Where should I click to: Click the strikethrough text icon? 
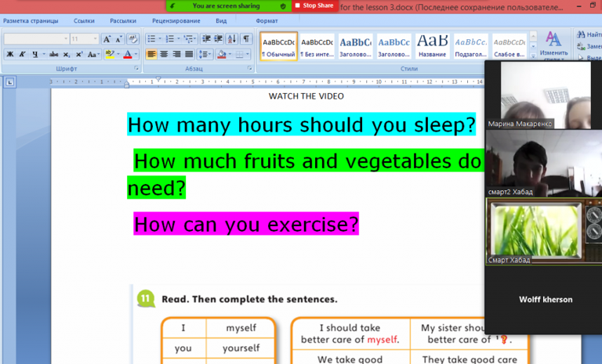pos(53,54)
